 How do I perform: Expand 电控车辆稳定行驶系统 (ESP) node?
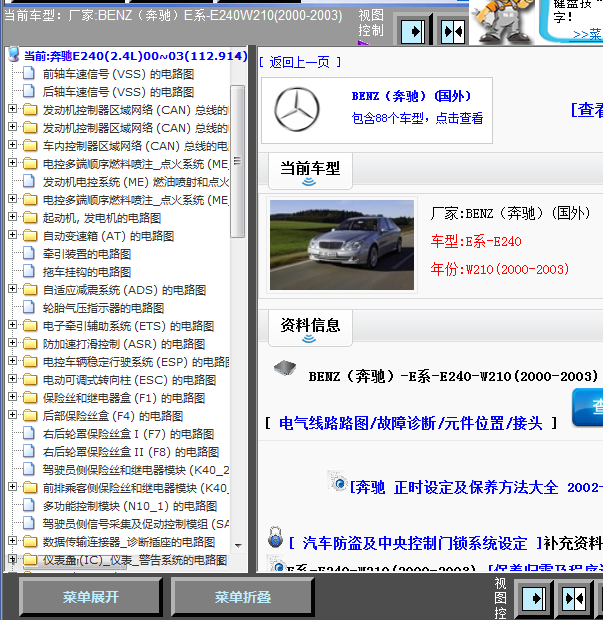coord(12,361)
